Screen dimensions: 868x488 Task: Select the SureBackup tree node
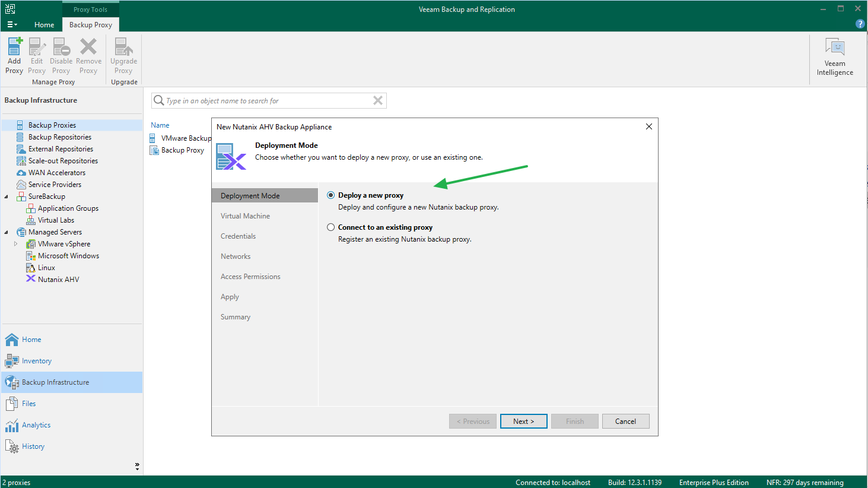(46, 197)
